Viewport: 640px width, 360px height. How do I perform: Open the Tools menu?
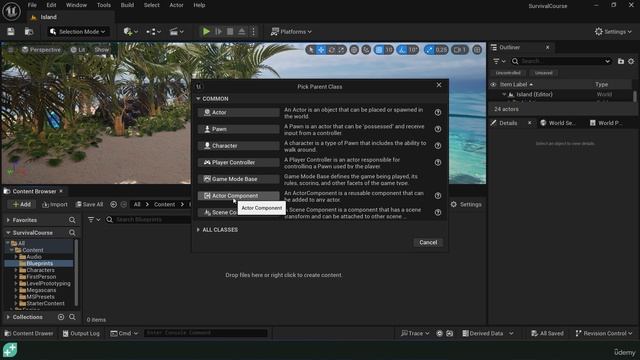coord(104,5)
